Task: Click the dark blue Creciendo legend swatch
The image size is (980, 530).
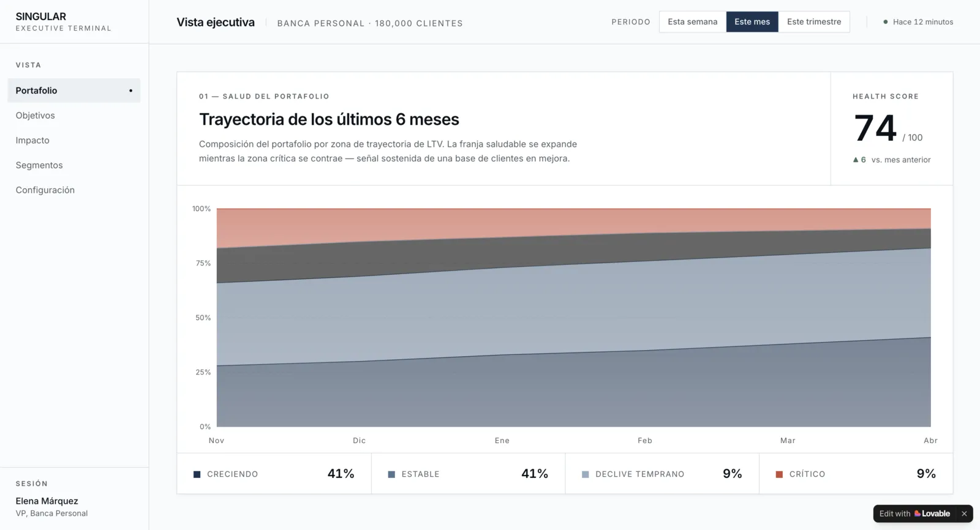Action: click(197, 474)
